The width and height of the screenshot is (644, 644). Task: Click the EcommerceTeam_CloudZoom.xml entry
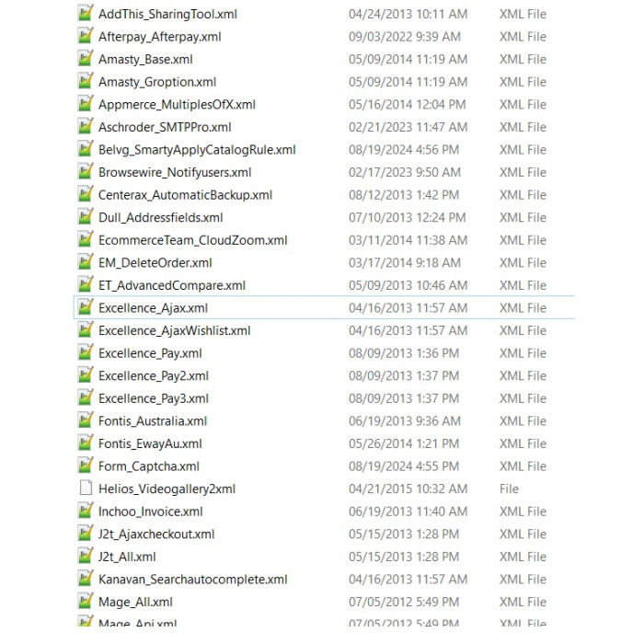click(193, 240)
